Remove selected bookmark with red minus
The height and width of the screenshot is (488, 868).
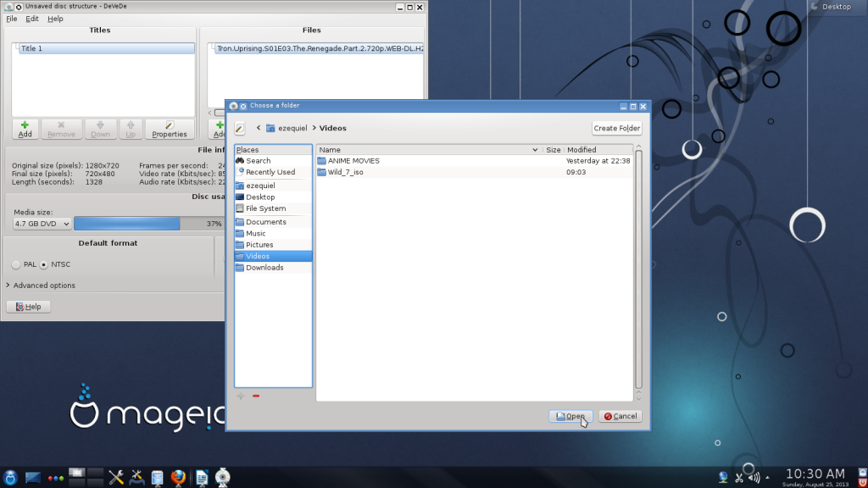point(256,396)
